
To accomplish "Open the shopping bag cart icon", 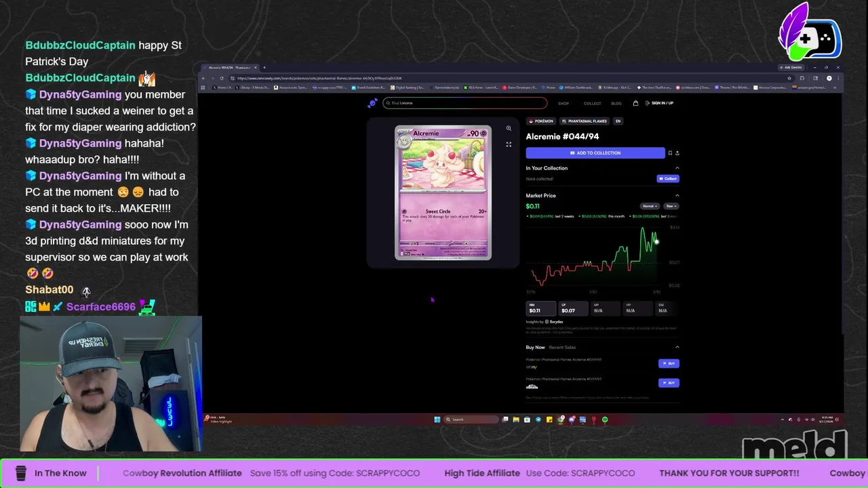I will 635,103.
